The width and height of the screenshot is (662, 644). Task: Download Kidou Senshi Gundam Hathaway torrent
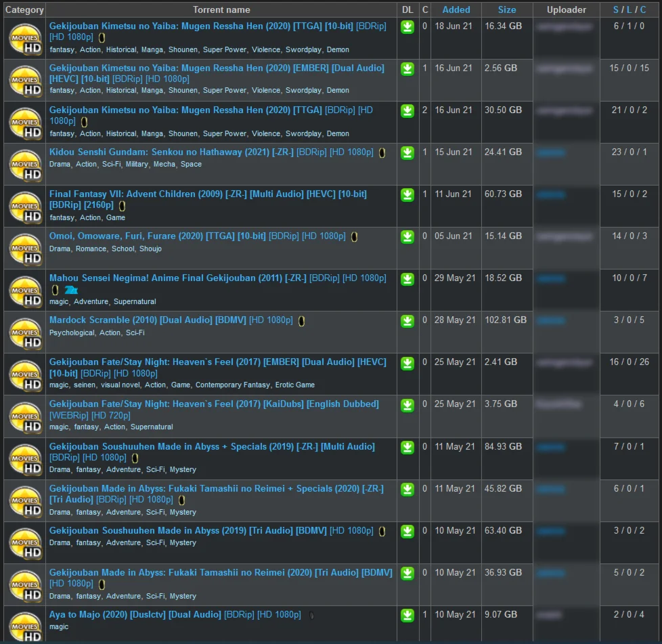[407, 153]
